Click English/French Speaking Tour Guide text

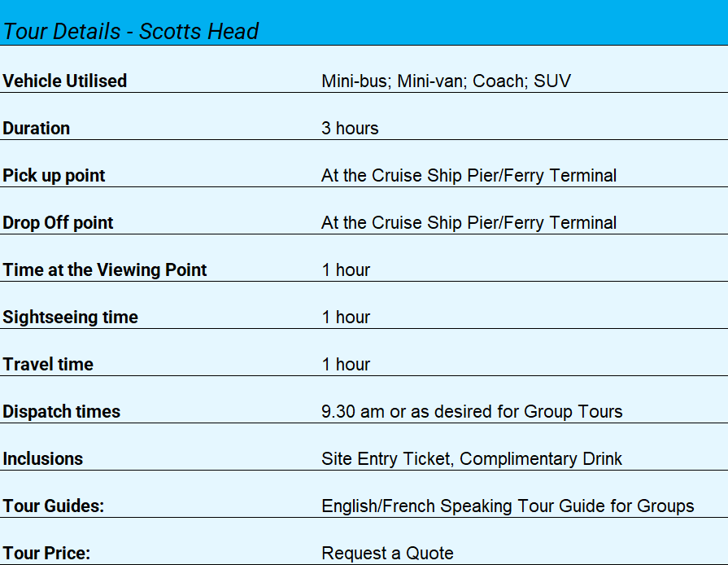(x=508, y=506)
